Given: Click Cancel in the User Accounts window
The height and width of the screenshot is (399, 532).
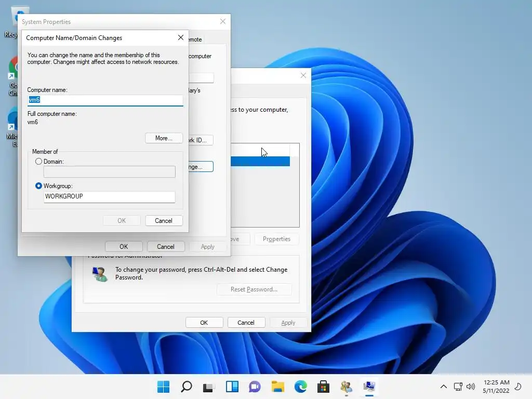Looking at the screenshot, I should pos(246,323).
